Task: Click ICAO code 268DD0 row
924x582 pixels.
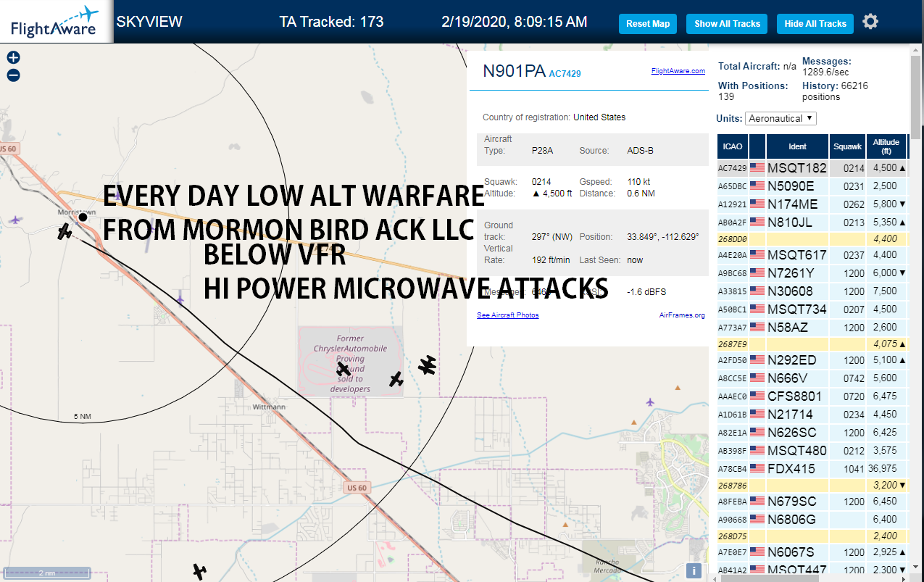Action: click(x=812, y=238)
